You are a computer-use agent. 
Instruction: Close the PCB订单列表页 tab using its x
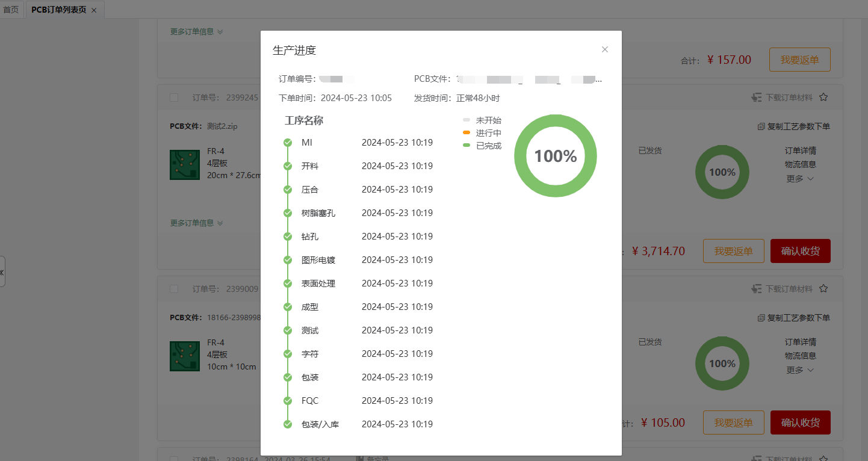coord(94,10)
